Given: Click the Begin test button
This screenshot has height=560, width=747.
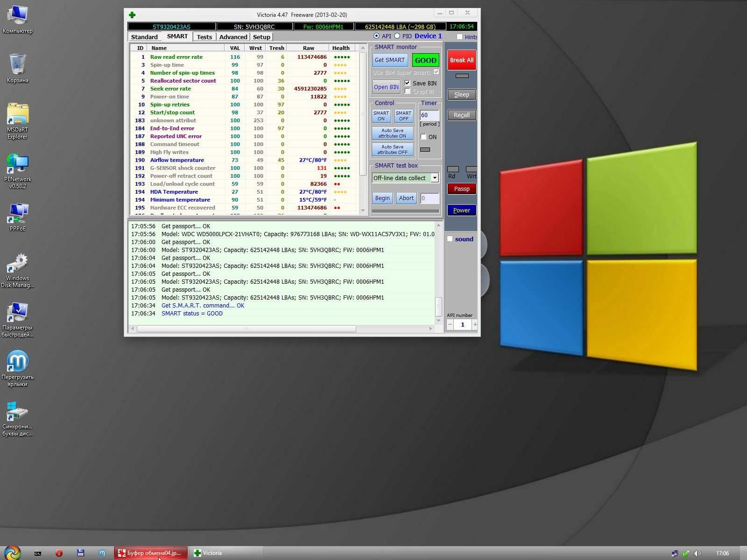Looking at the screenshot, I should coord(382,198).
